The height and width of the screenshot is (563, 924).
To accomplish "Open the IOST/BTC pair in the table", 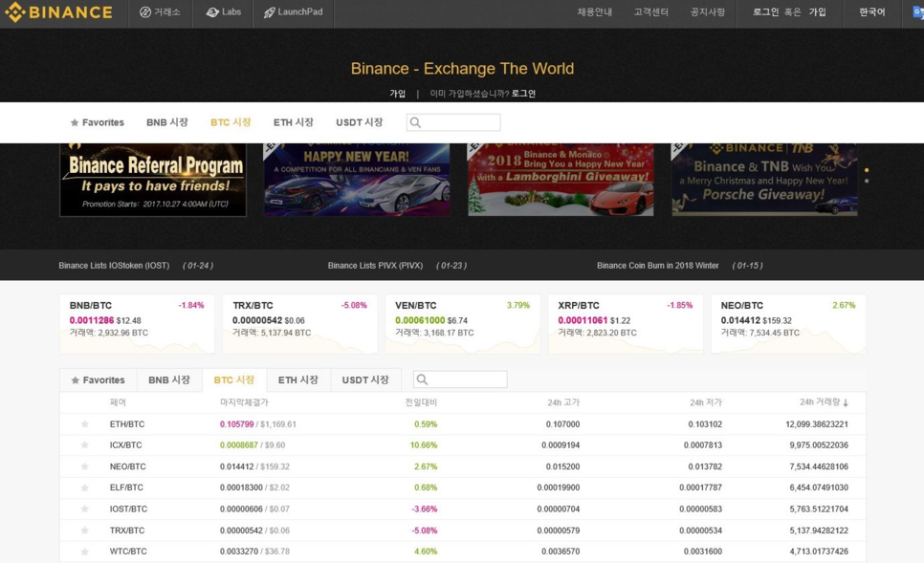I will tap(128, 509).
